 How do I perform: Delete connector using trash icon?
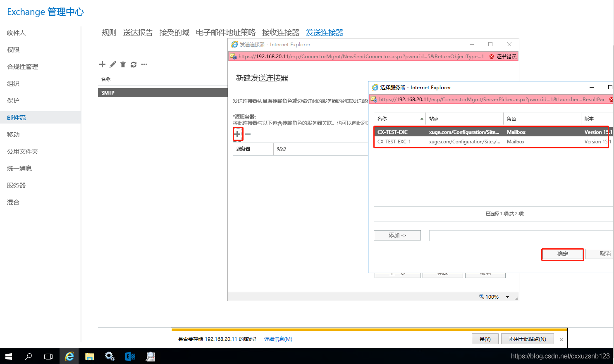123,64
